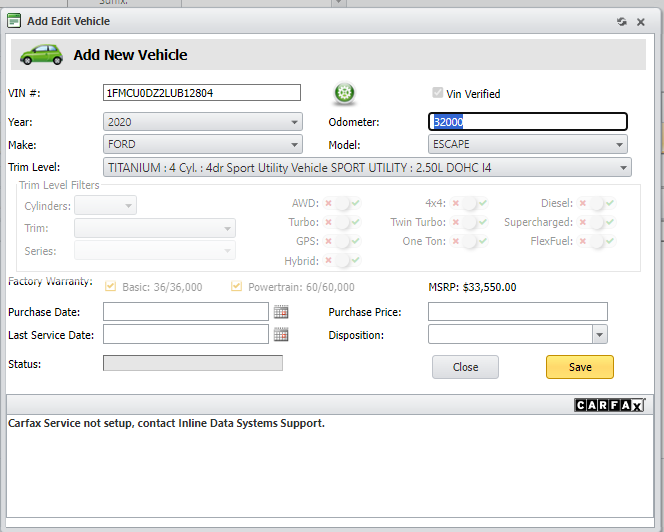Toggle the FlexFuel switch
The image size is (664, 532).
point(596,241)
